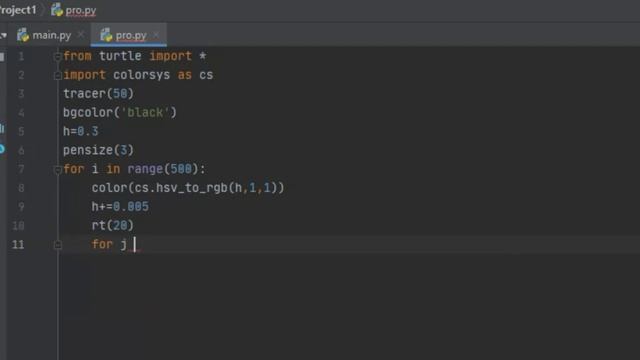Click line number 11 in the gutter
This screenshot has width=640, height=360.
coord(18,244)
